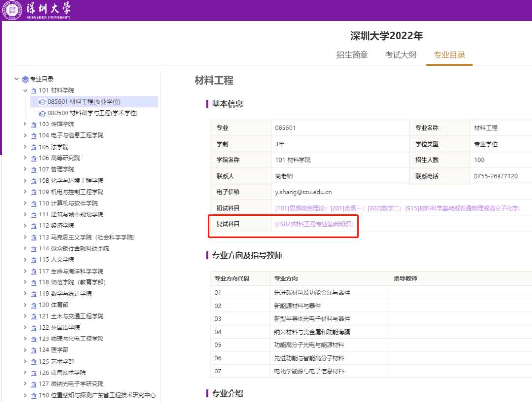The image size is (532, 402).
Task: Click graduation cap icon beside 080500 材料科学与工程
Action: click(x=42, y=113)
